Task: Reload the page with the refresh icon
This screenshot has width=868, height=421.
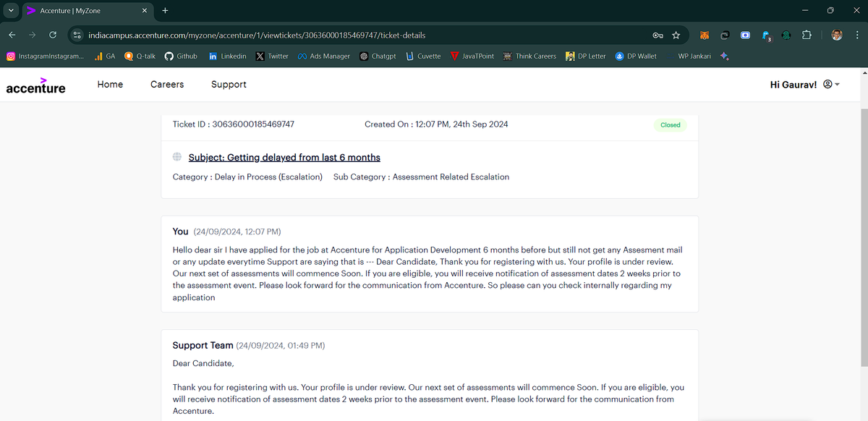Action: click(53, 35)
